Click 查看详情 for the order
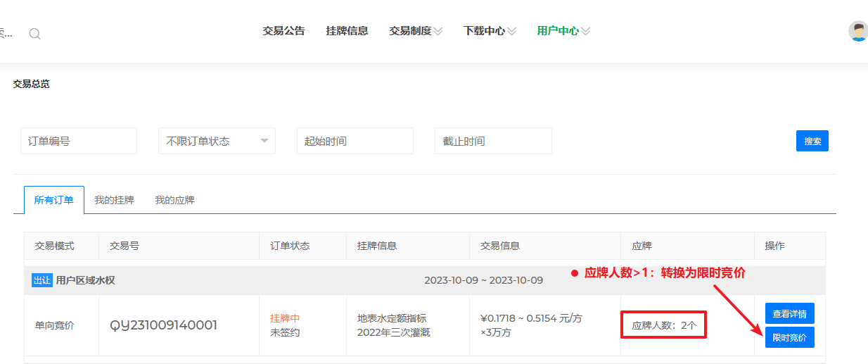Image resolution: width=868 pixels, height=364 pixels. [x=789, y=313]
